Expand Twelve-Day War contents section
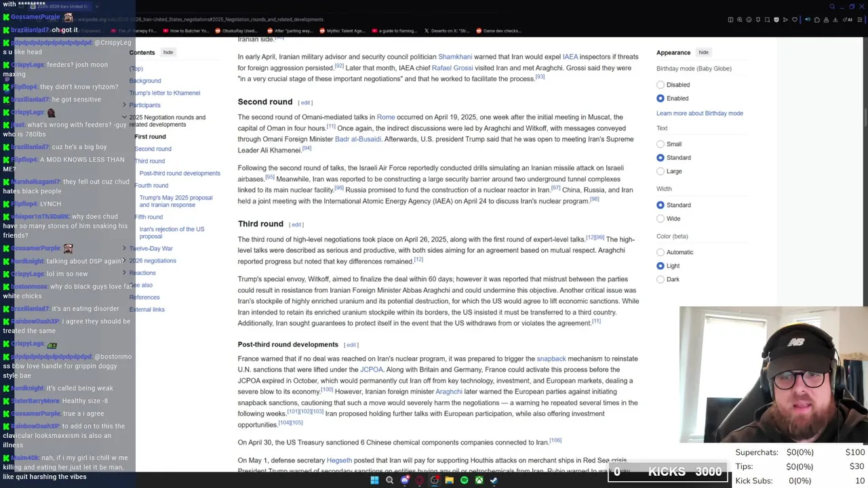This screenshot has width=868, height=488. pyautogui.click(x=124, y=249)
